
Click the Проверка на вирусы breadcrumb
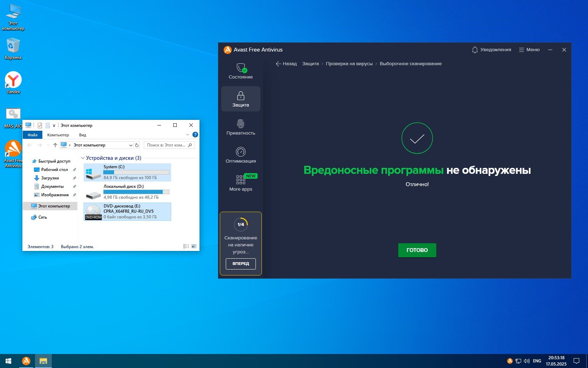point(349,64)
